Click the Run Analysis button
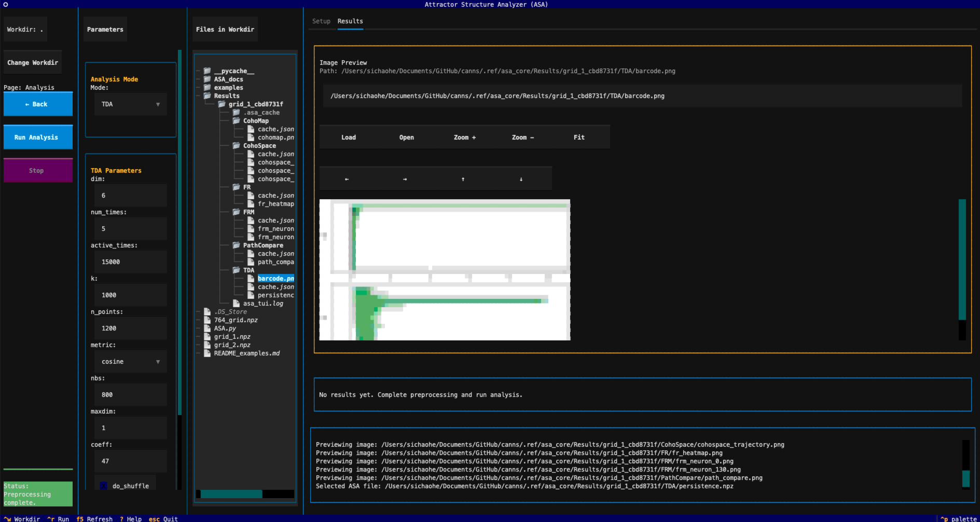The image size is (980, 522). pyautogui.click(x=36, y=138)
